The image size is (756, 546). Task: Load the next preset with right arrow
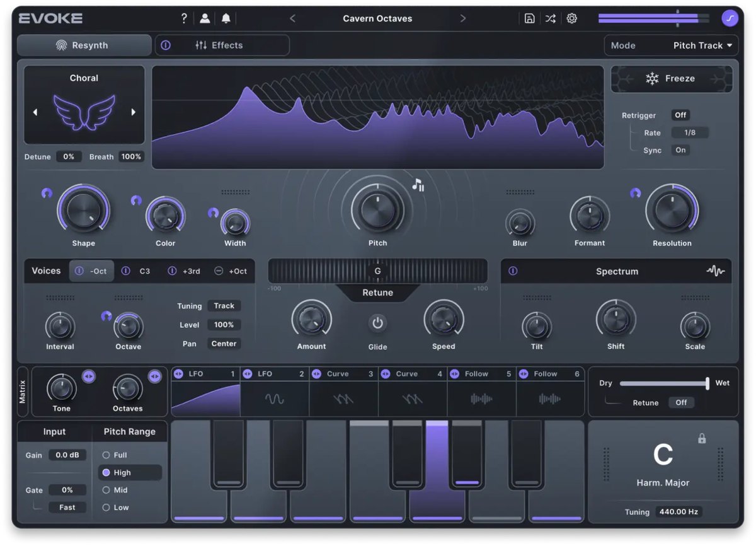pos(463,18)
